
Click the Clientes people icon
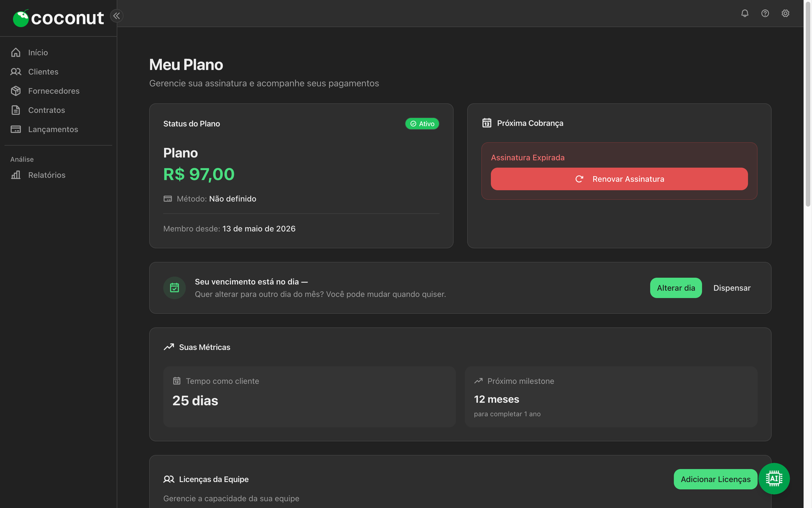pos(16,72)
